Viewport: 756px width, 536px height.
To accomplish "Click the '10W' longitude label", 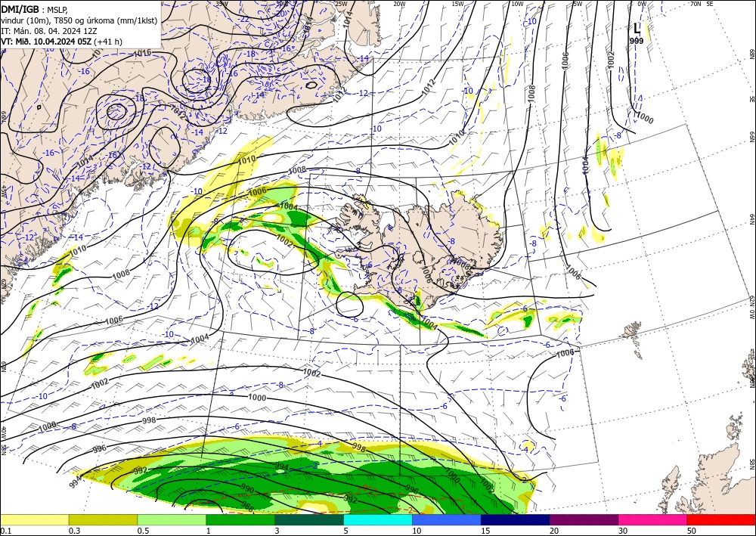I will click(517, 4).
